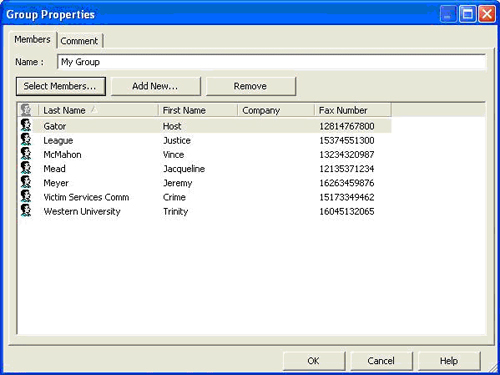Click first name Jeremy

(177, 183)
